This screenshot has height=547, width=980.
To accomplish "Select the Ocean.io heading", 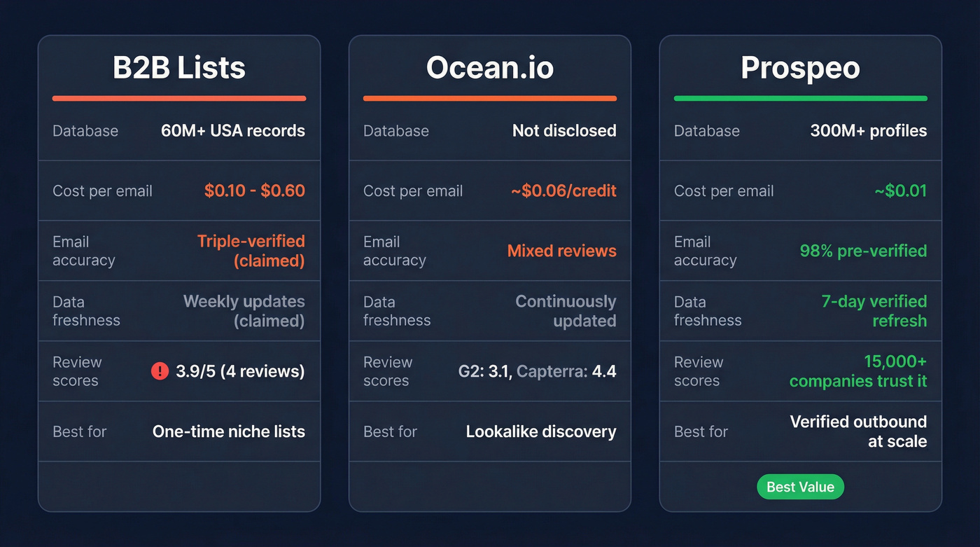I will coord(490,68).
